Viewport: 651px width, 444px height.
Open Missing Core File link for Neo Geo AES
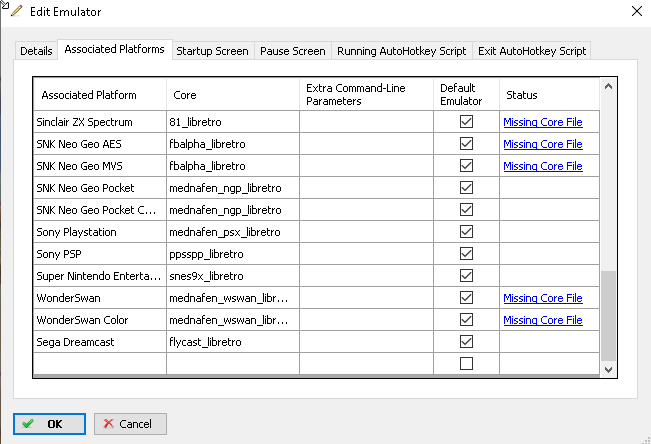coord(543,144)
